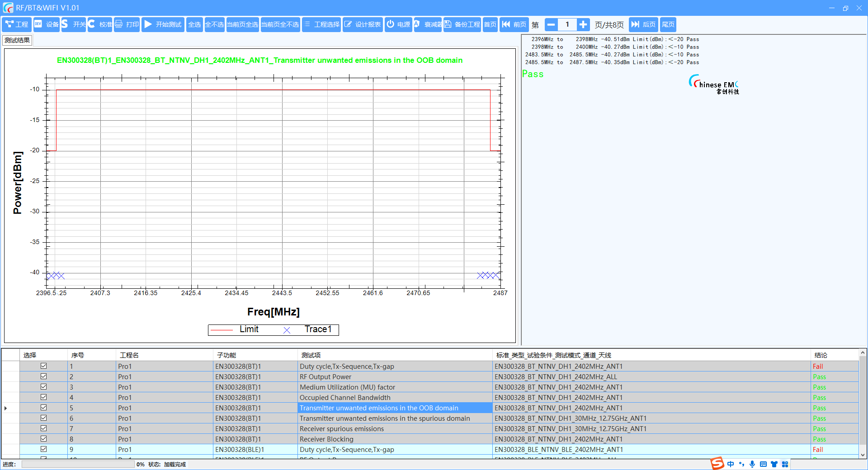Image resolution: width=868 pixels, height=470 pixels.
Task: Toggle the Chinese/English 中 input mode icon
Action: [x=731, y=464]
